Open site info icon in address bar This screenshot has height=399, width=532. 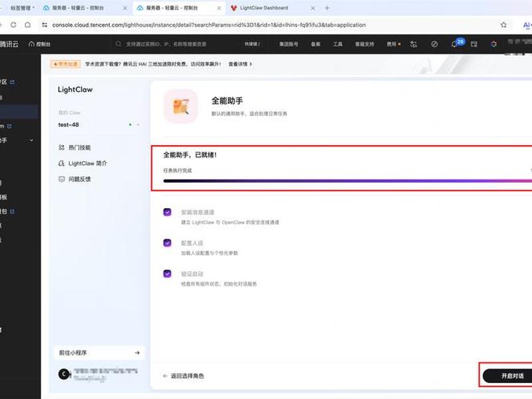[x=45, y=25]
